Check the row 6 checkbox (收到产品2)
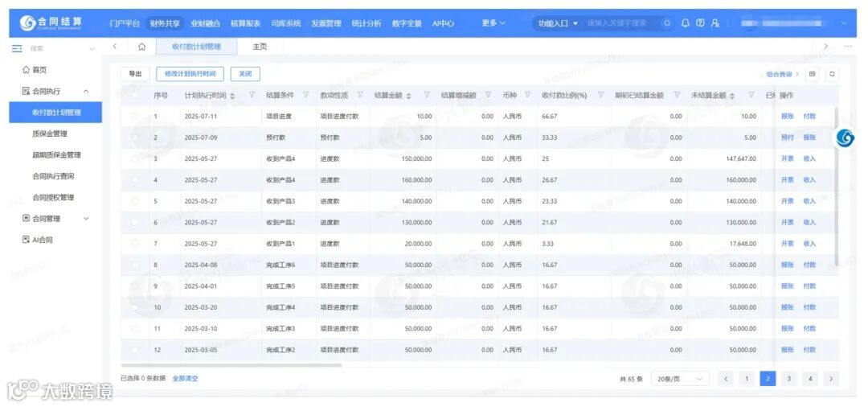The height and width of the screenshot is (407, 868). pos(134,222)
